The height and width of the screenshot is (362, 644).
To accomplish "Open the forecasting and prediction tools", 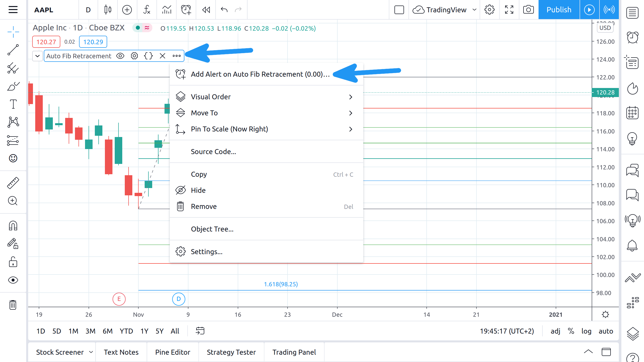I will coord(13,140).
